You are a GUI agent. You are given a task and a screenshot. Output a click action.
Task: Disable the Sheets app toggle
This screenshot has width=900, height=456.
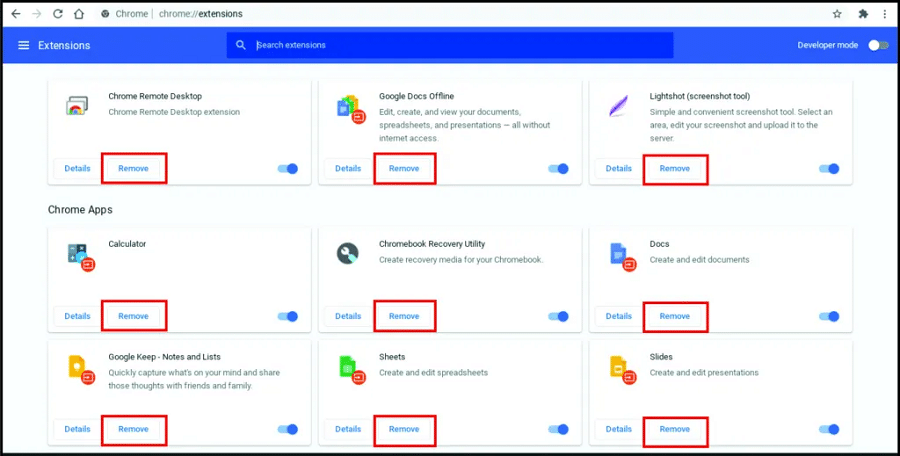pos(558,429)
